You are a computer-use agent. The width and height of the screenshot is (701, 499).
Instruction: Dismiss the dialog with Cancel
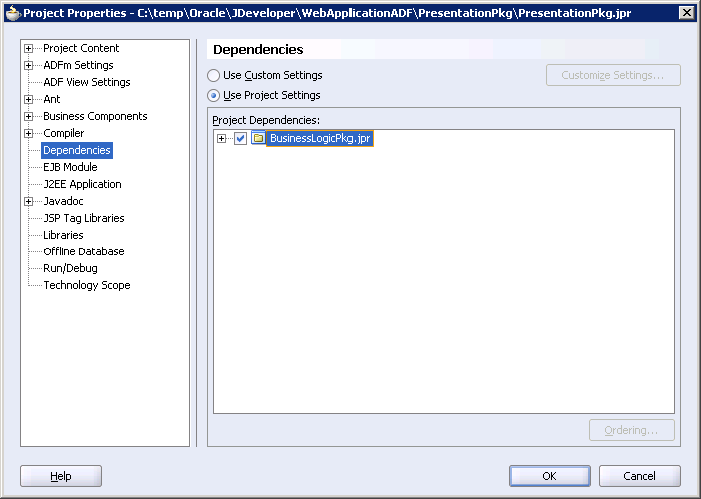coord(639,476)
